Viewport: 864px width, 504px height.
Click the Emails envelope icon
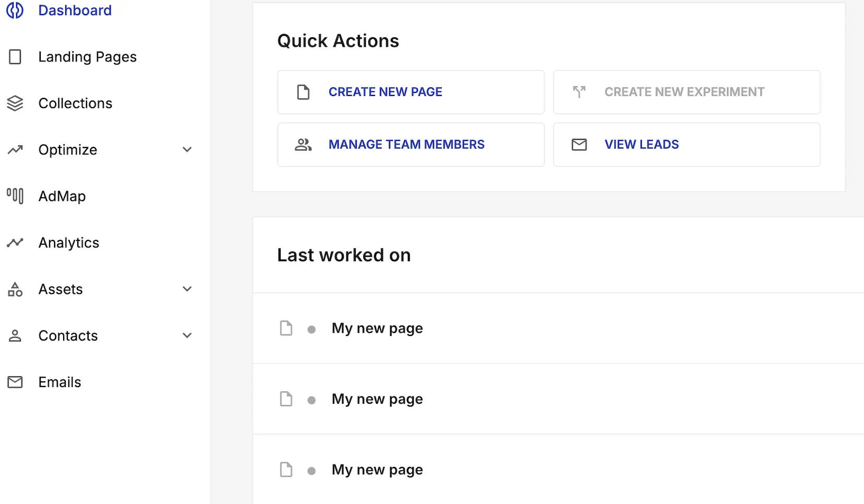click(x=15, y=382)
